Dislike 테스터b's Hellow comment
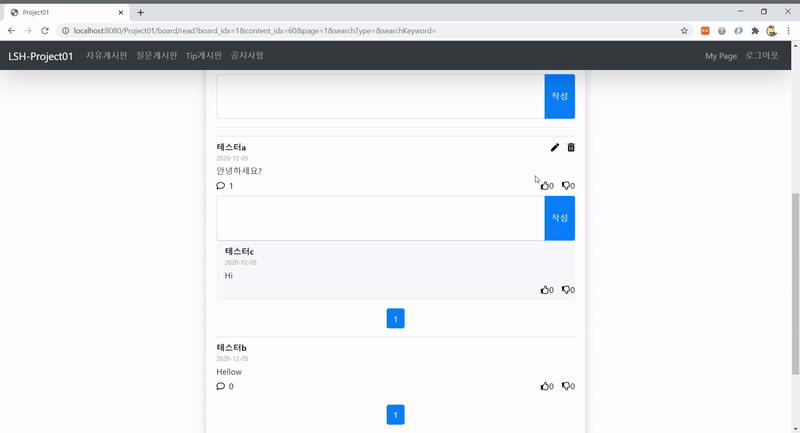 click(568, 386)
